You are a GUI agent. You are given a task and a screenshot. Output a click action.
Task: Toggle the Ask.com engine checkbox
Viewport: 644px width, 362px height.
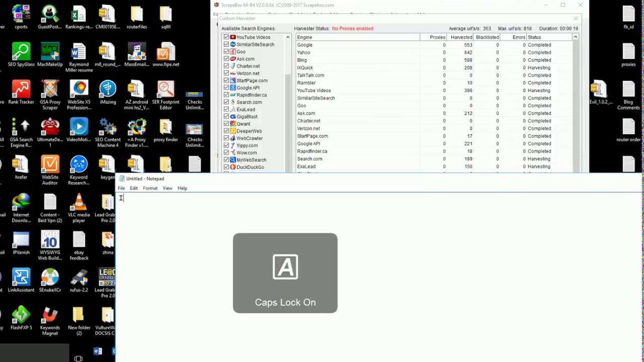tap(226, 59)
